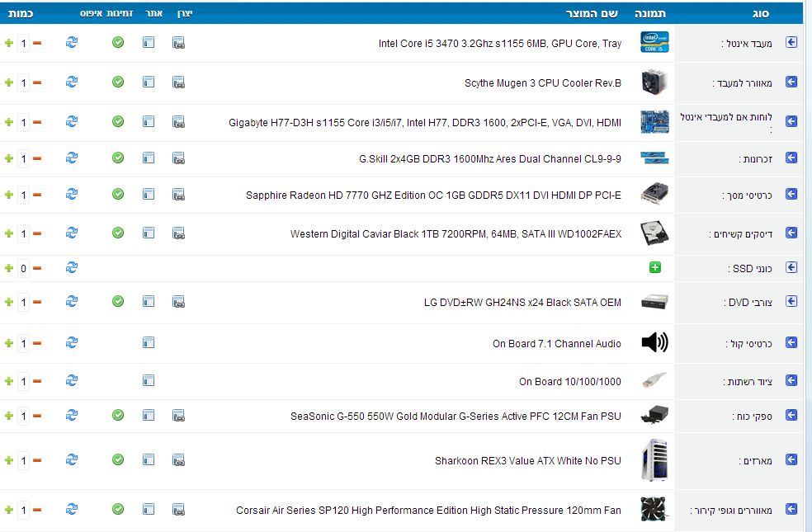Reset the Sharkoon REX3 case selection
This screenshot has height=532, width=812.
point(72,460)
